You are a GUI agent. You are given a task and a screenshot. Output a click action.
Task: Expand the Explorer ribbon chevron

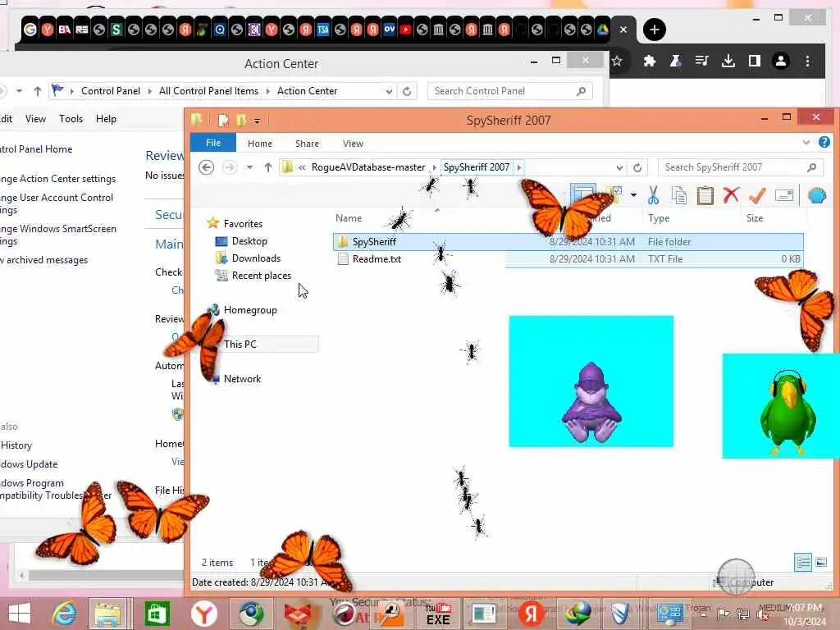click(x=806, y=143)
